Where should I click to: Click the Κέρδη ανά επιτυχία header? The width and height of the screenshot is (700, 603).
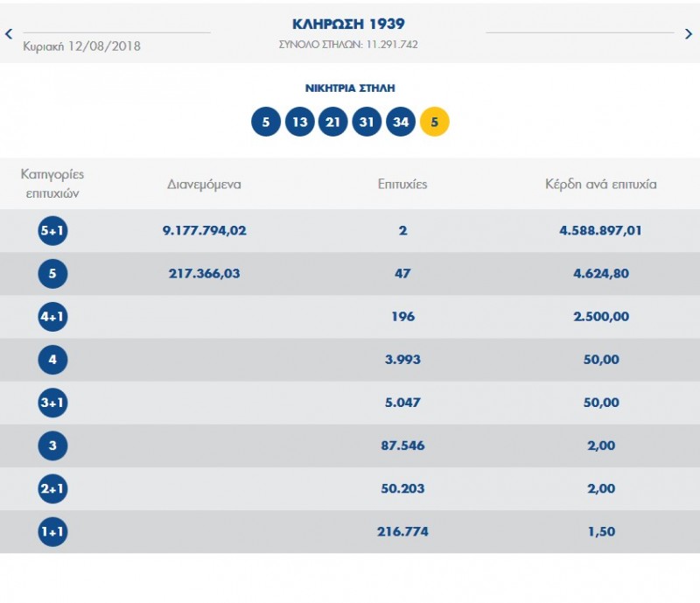coord(600,185)
